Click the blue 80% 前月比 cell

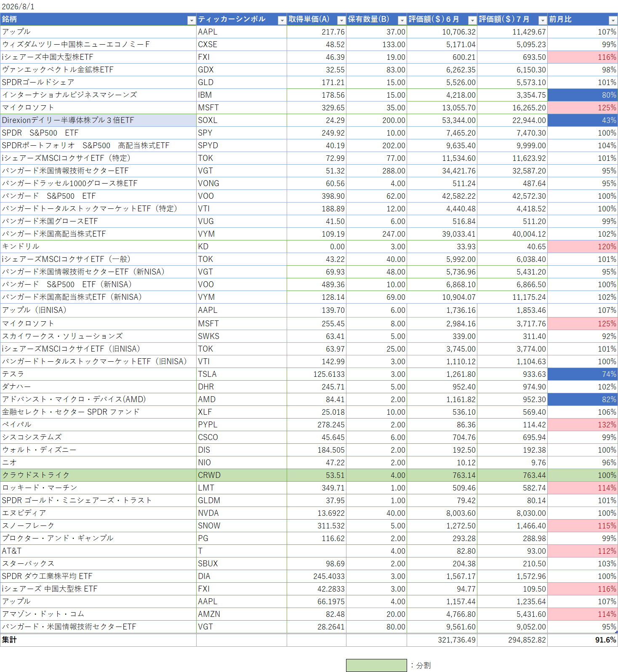coord(583,95)
